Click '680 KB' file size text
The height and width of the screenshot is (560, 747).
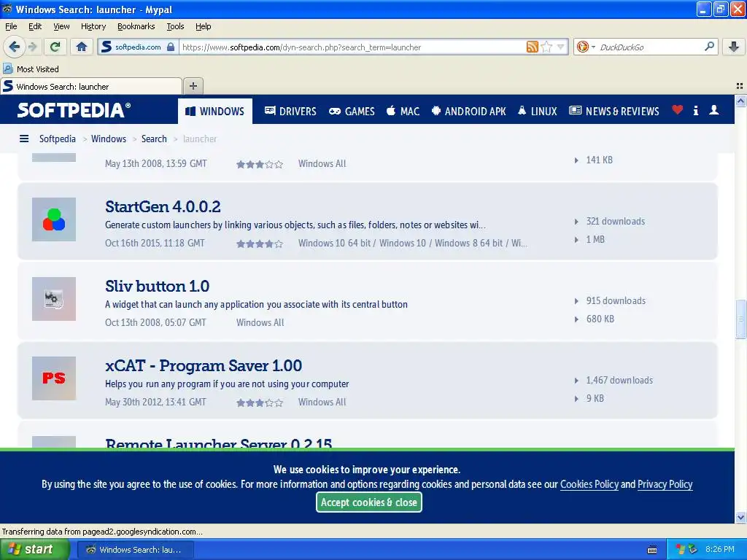600,319
